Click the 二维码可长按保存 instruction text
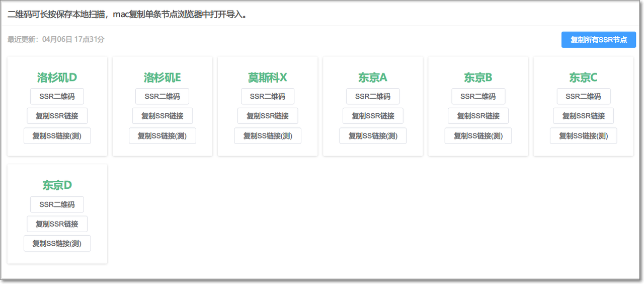This screenshot has width=644, height=284. (x=127, y=14)
